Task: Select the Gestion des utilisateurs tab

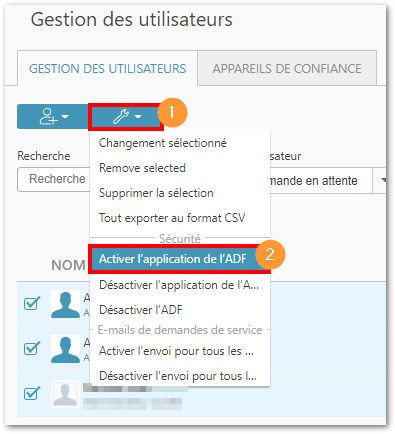Action: (x=107, y=69)
